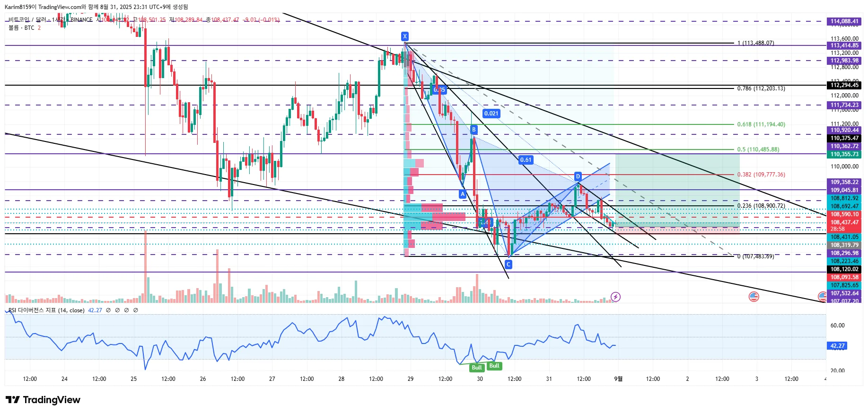Screen dimensions: 868x414
Task: Click the 111,734.23 price label
Action: (844, 105)
